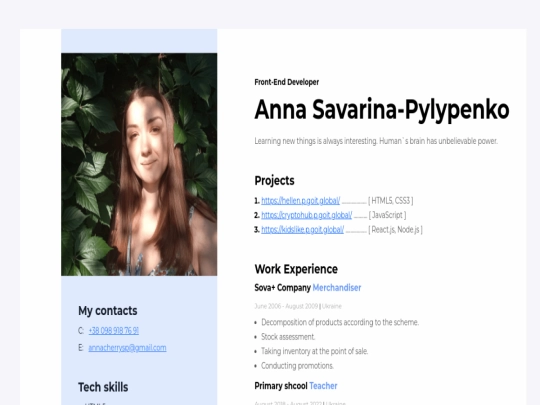The image size is (540, 405).
Task: Click the phone number +38 098 918 76 91
Action: (x=114, y=331)
